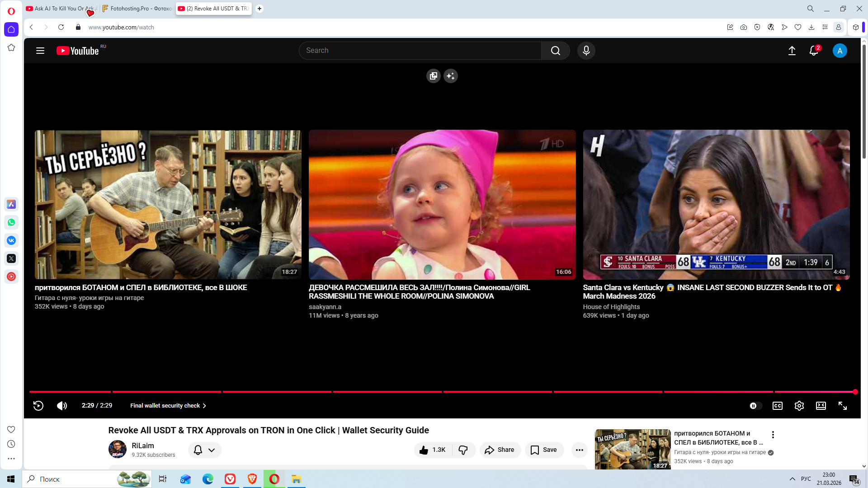Switch to Fotohosting.Pro browser tab
The image size is (868, 488).
point(137,9)
